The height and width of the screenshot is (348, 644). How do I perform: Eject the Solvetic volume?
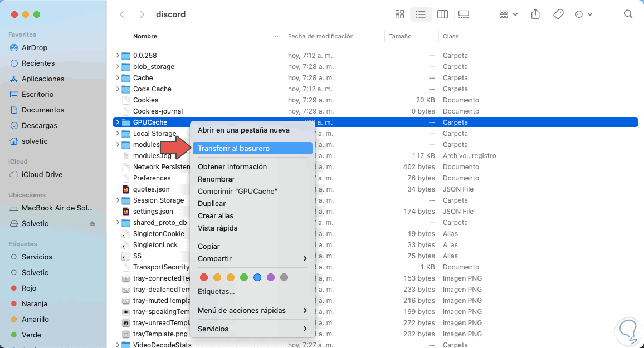[92, 224]
